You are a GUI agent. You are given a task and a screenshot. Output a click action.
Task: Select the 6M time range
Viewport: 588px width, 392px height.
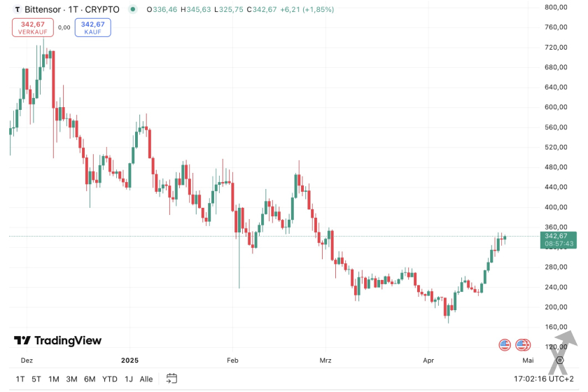pos(90,379)
